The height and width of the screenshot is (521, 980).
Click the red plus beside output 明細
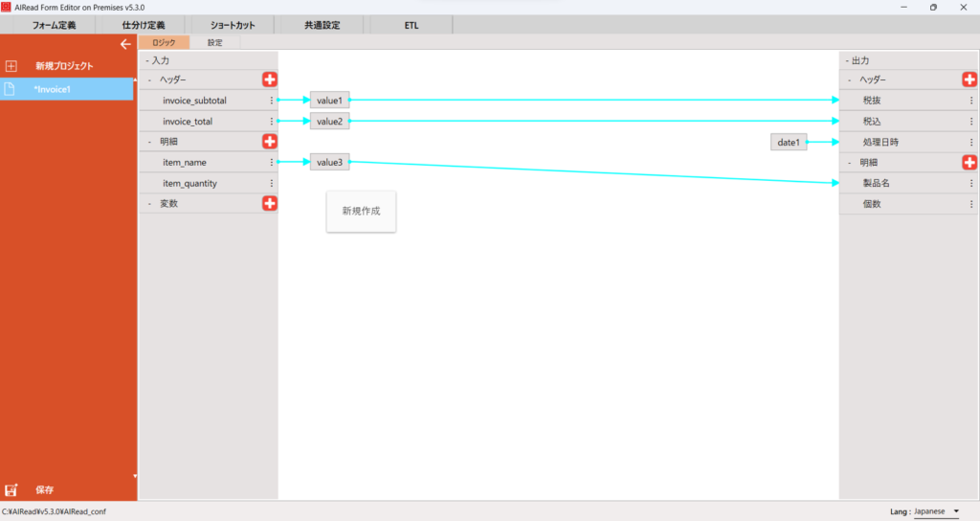click(969, 162)
